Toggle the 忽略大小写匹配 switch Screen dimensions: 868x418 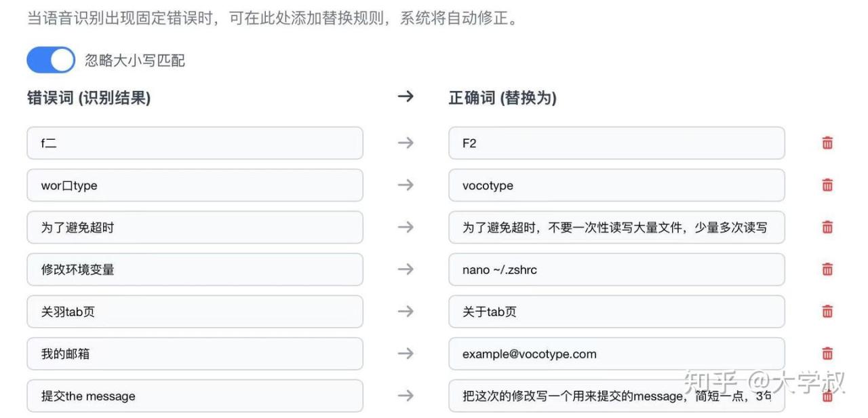tap(51, 60)
